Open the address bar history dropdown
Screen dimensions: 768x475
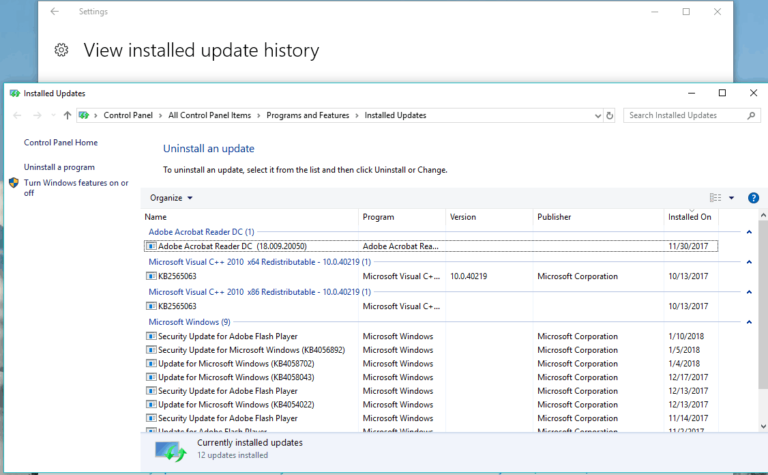596,115
